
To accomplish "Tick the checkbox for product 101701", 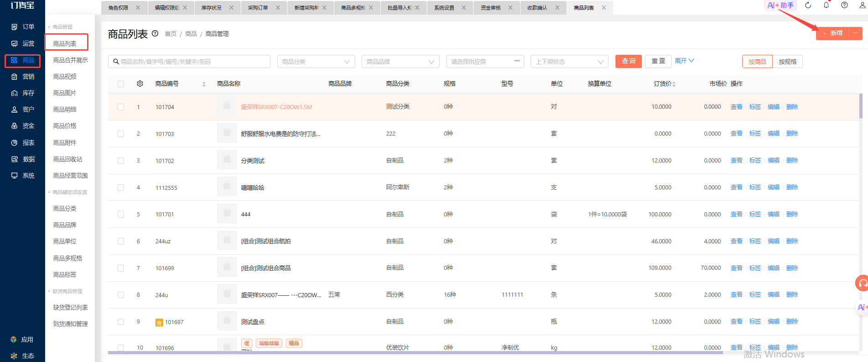I will tap(121, 215).
